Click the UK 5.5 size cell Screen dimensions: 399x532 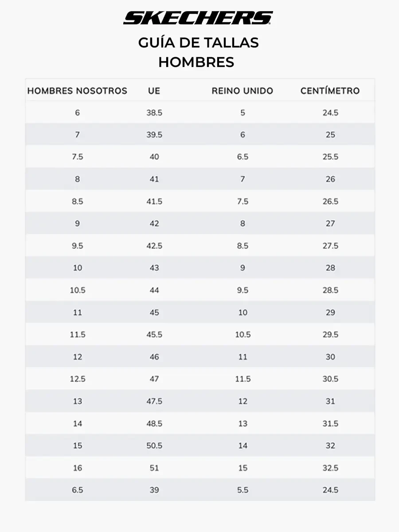243,489
